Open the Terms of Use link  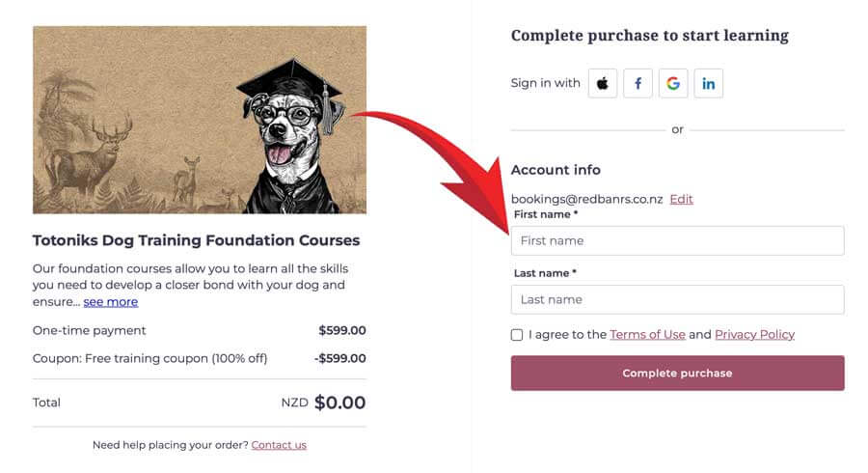[x=647, y=335]
